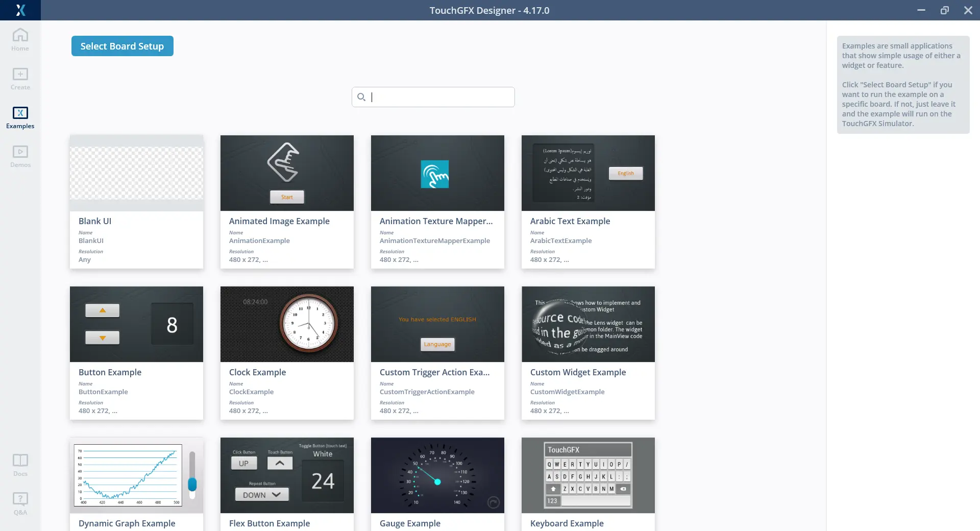Click the TouchGFX X logo icon
The height and width of the screenshot is (531, 980).
pos(20,10)
